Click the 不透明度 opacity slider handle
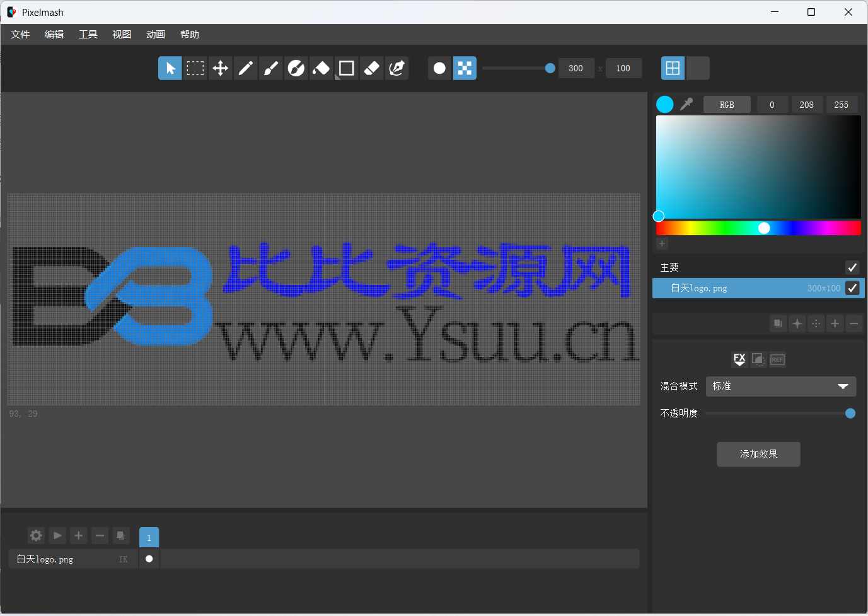868x616 pixels. pos(850,414)
